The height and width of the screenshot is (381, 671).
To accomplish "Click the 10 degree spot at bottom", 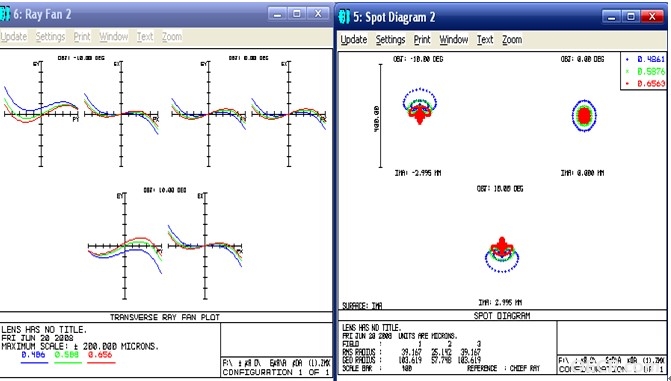I will point(502,254).
